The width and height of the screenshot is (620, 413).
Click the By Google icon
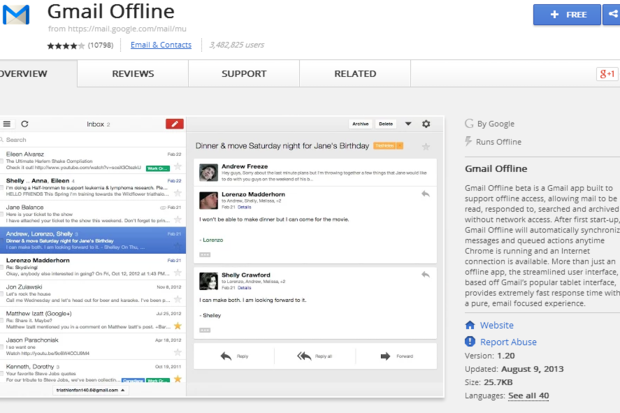(469, 123)
